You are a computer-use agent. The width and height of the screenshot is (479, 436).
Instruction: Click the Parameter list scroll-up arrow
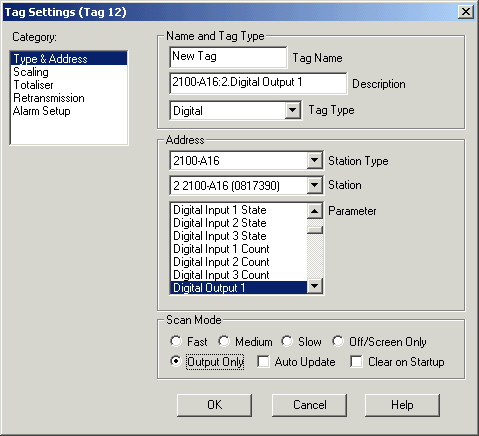[x=315, y=211]
